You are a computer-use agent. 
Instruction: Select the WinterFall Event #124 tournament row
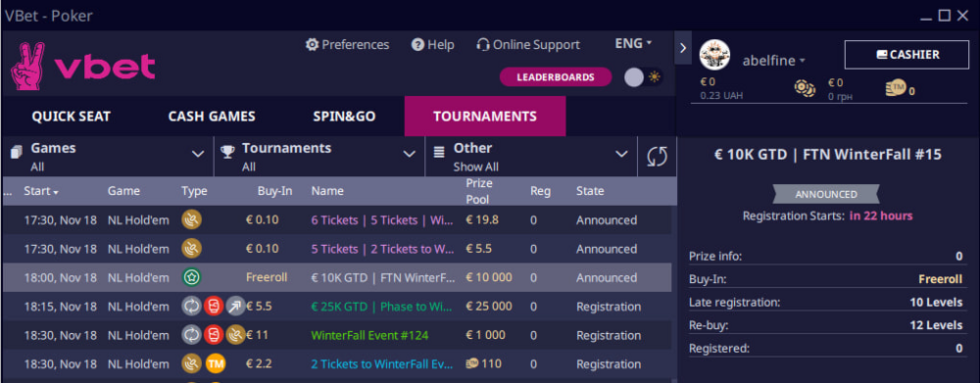coord(337,335)
